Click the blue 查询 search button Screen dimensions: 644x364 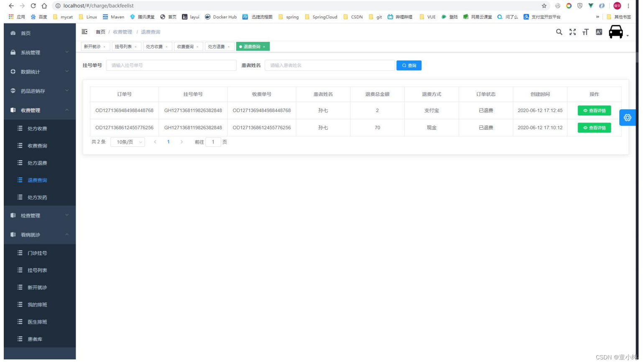coord(409,65)
